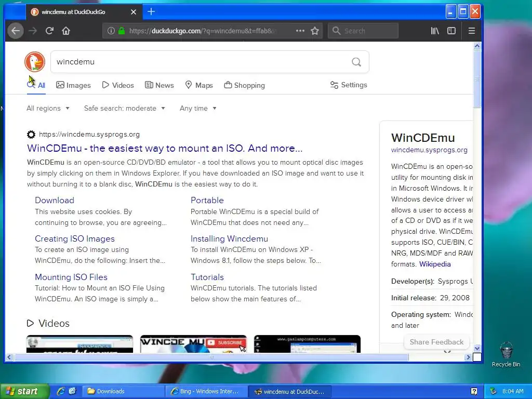
Task: Click the horizontal scrollbar left arrow
Action: coord(9,357)
